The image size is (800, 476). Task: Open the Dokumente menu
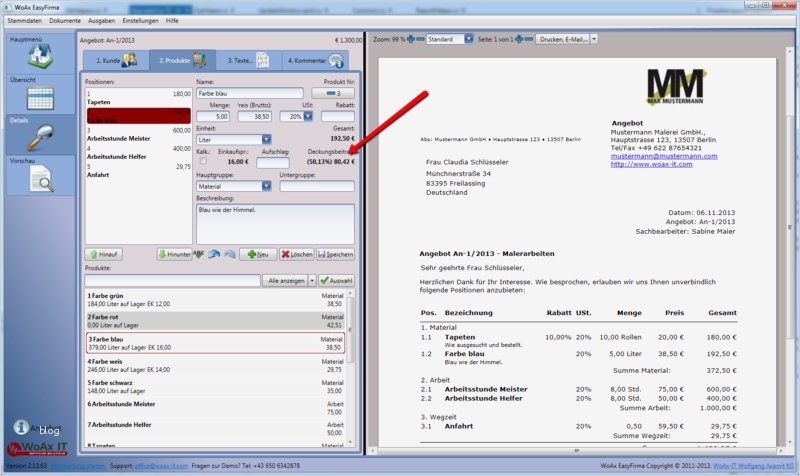[65, 21]
